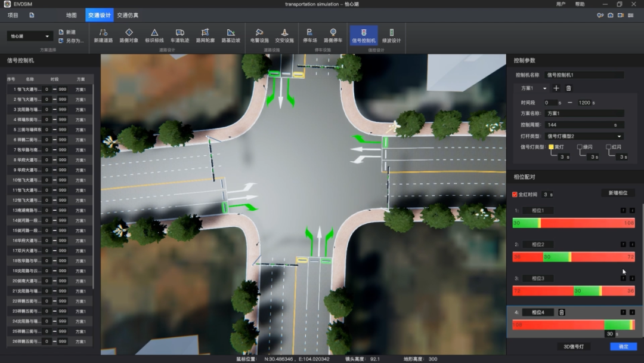Select the 路侧对象 roadside object tool
644x363 pixels.
coord(129,36)
